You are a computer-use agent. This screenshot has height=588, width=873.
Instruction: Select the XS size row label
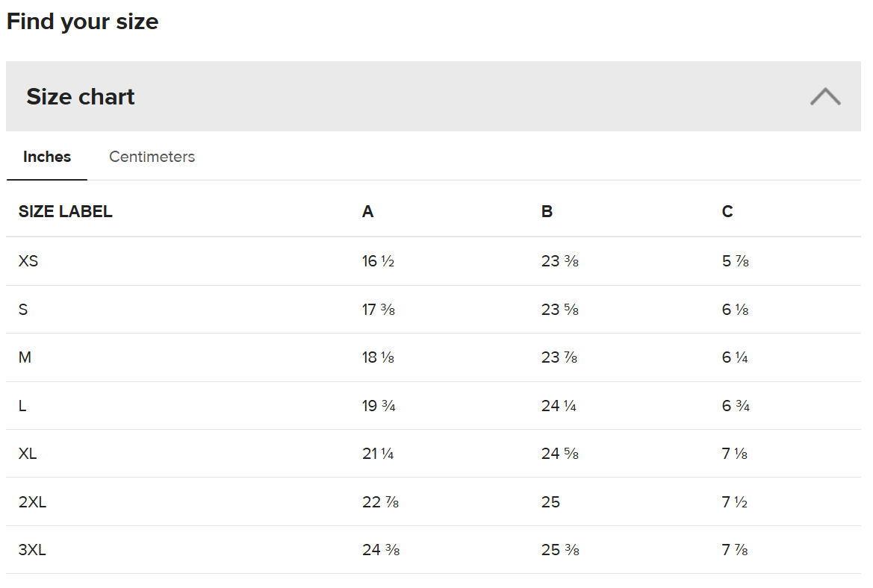coord(28,261)
